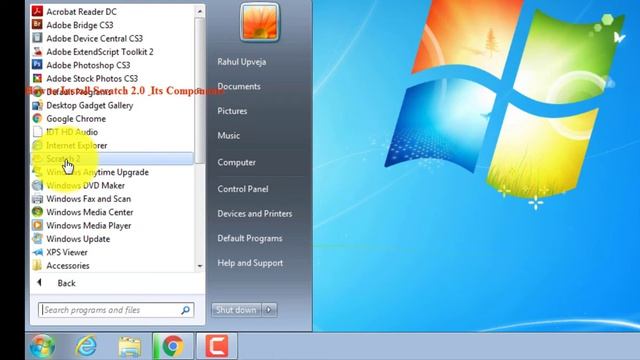
Task: Launch Google Chrome from the programs list
Action: coord(76,119)
